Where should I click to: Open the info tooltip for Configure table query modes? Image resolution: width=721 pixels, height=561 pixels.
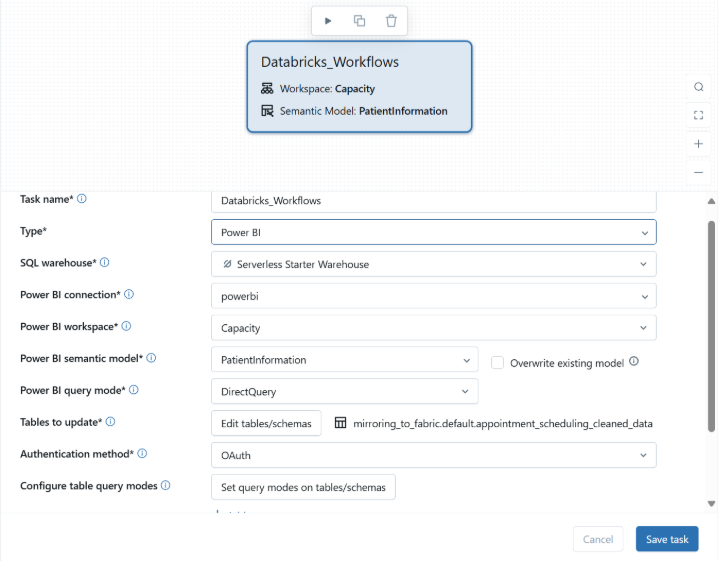pyautogui.click(x=166, y=485)
